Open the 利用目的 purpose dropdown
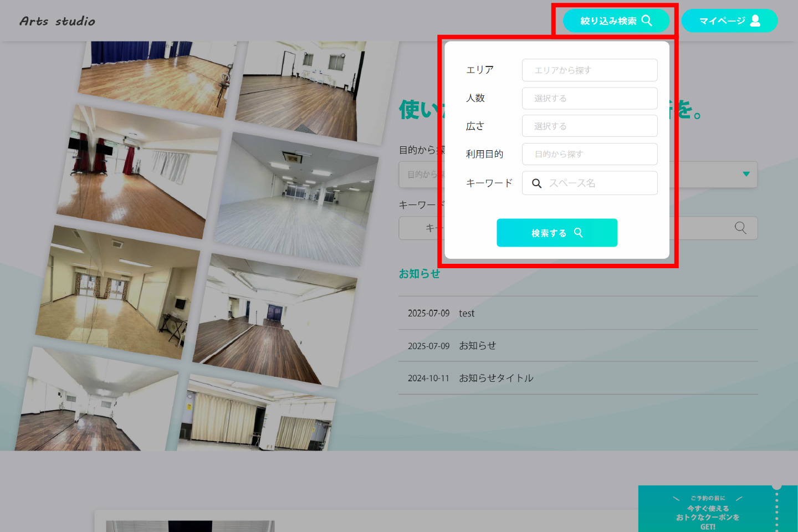Image resolution: width=798 pixels, height=532 pixels. click(x=589, y=154)
